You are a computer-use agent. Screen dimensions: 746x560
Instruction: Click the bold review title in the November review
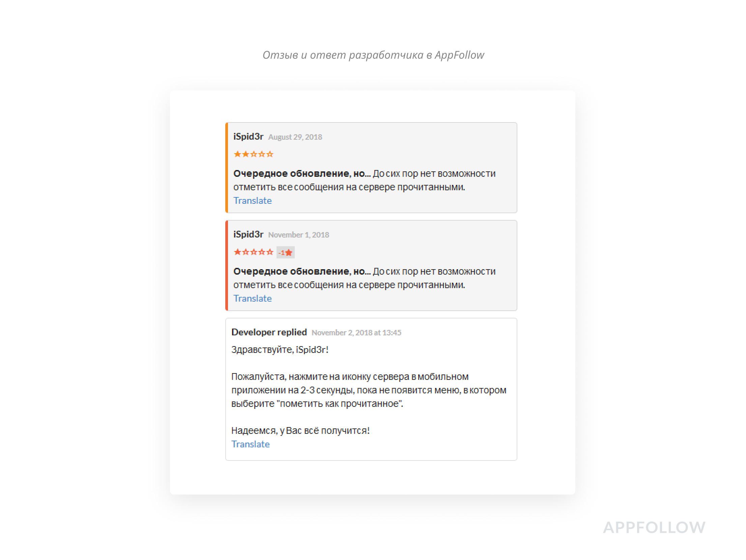pos(302,272)
